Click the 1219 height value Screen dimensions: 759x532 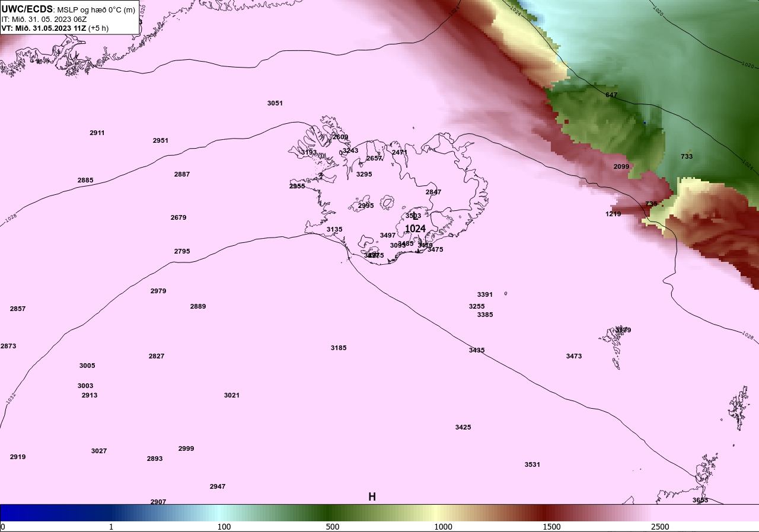[613, 214]
